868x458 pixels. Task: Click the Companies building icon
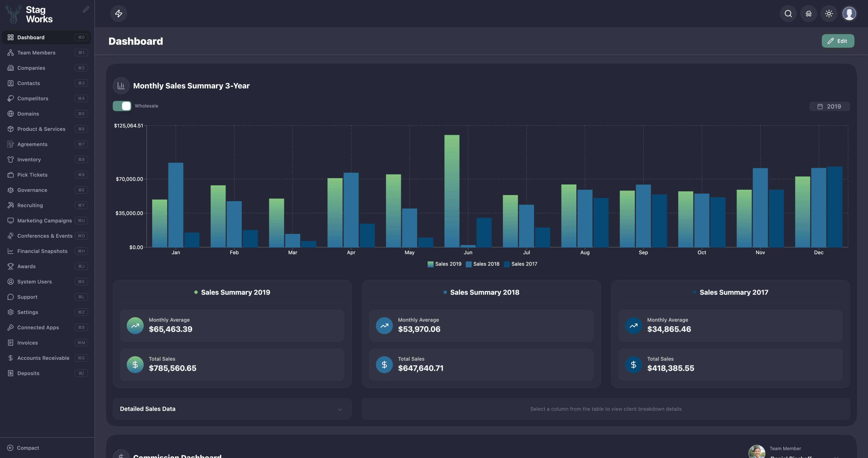tap(10, 68)
